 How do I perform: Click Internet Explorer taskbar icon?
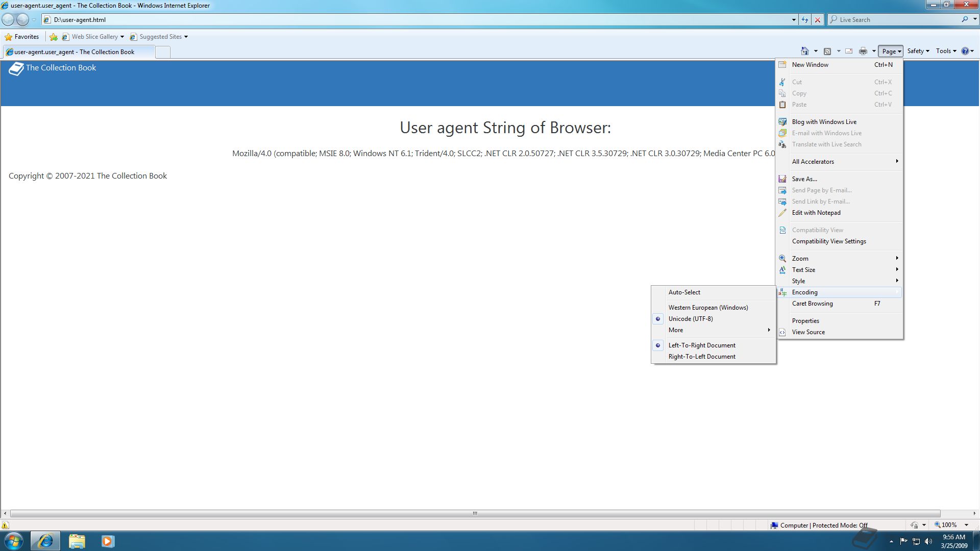pos(45,541)
